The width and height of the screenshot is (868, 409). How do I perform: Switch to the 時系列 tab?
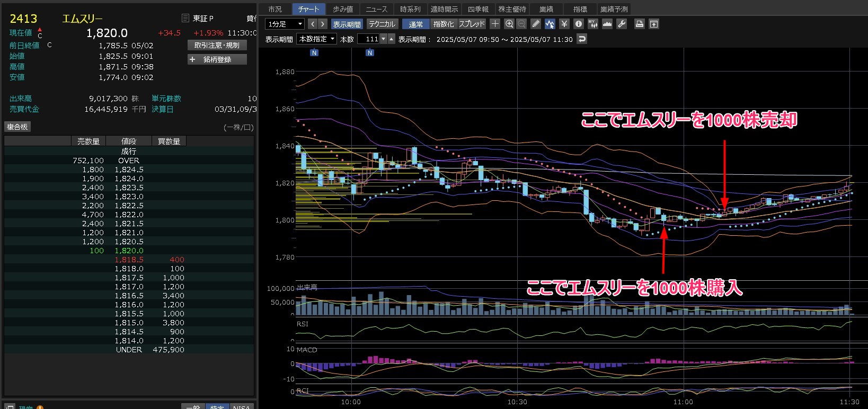(411, 9)
